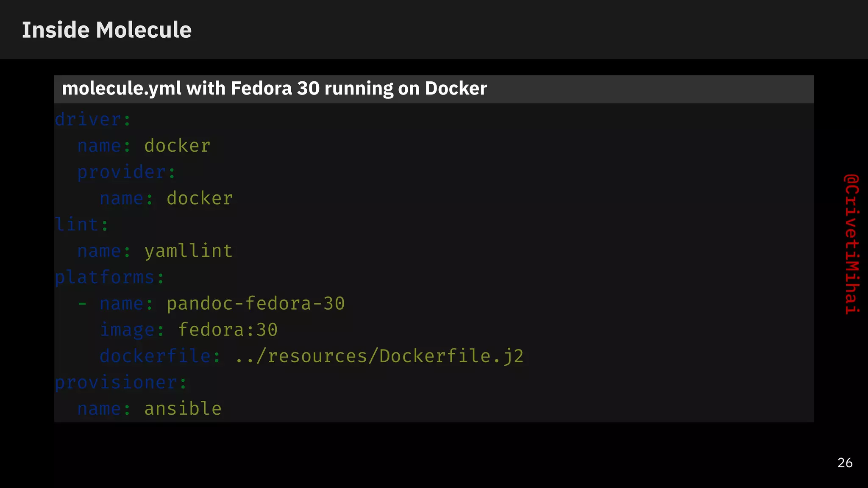Click the 'image: fedora:30' line

point(189,330)
